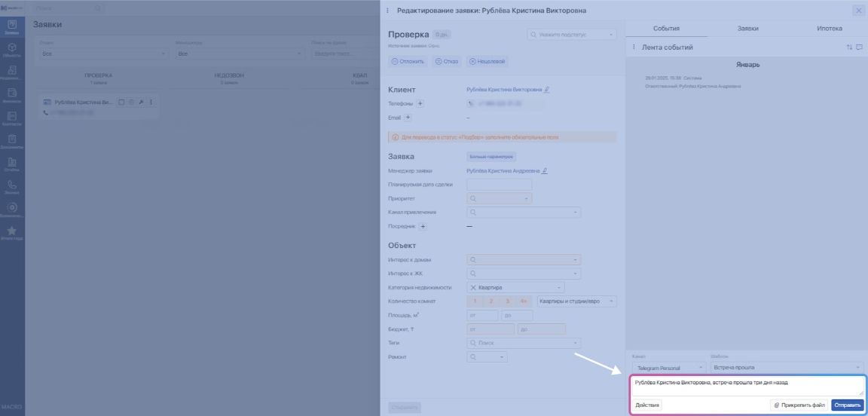Switch to the Заявки tab in right panel

(x=747, y=29)
